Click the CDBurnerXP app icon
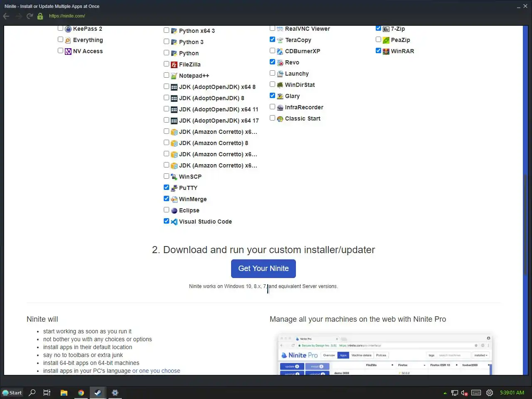 [x=280, y=52]
